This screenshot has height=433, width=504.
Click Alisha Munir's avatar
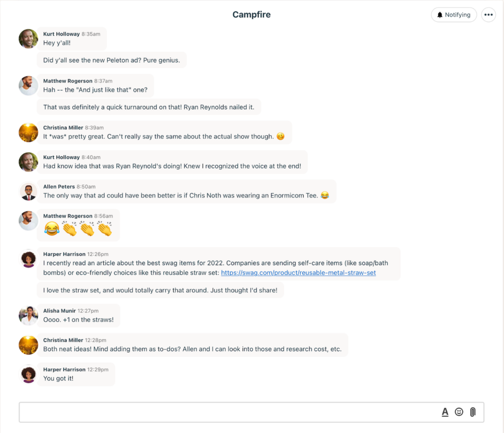coord(28,316)
